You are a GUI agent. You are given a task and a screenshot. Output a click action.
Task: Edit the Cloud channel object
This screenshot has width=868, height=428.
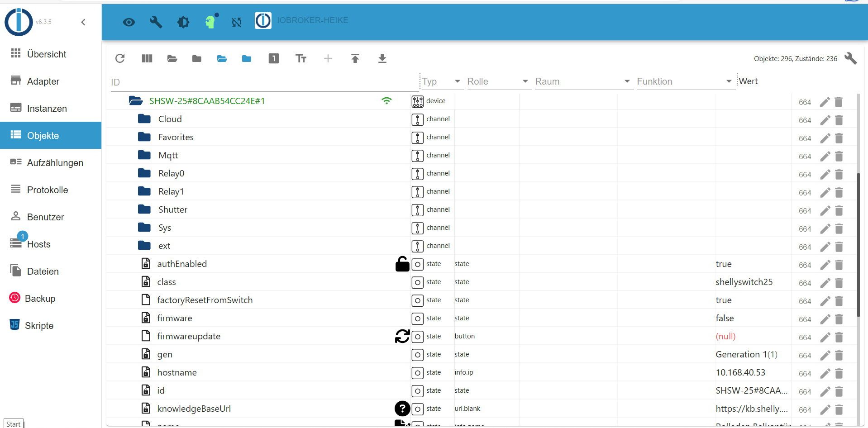tap(825, 120)
